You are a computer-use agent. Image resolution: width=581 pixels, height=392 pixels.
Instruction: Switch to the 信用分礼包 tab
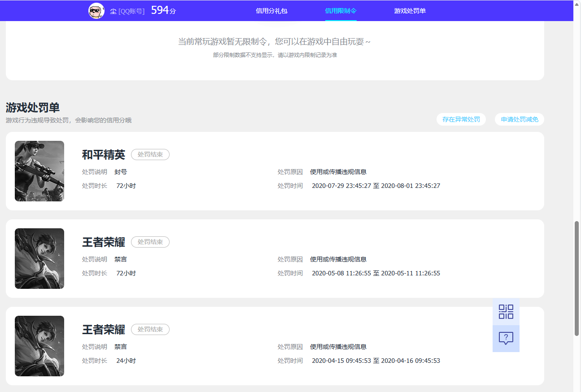[x=271, y=11]
